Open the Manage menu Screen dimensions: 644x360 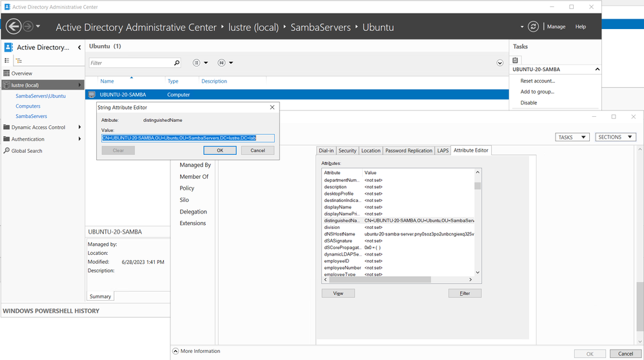556,26
